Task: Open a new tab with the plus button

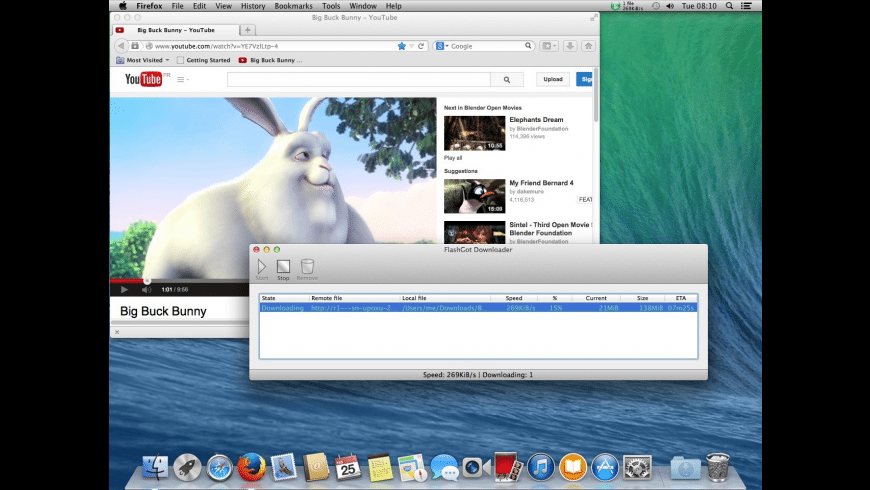Action: [248, 30]
